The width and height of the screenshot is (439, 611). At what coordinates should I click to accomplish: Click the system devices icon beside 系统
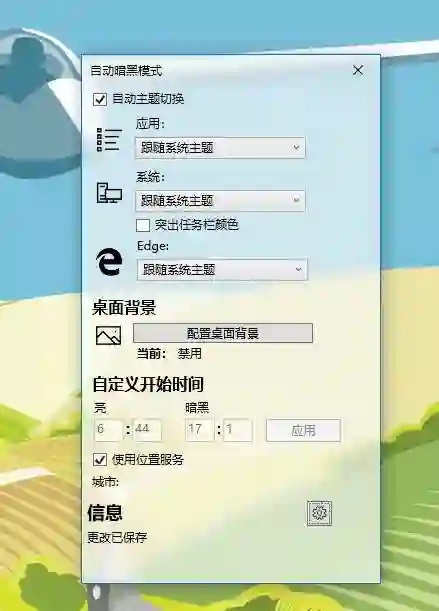(109, 193)
